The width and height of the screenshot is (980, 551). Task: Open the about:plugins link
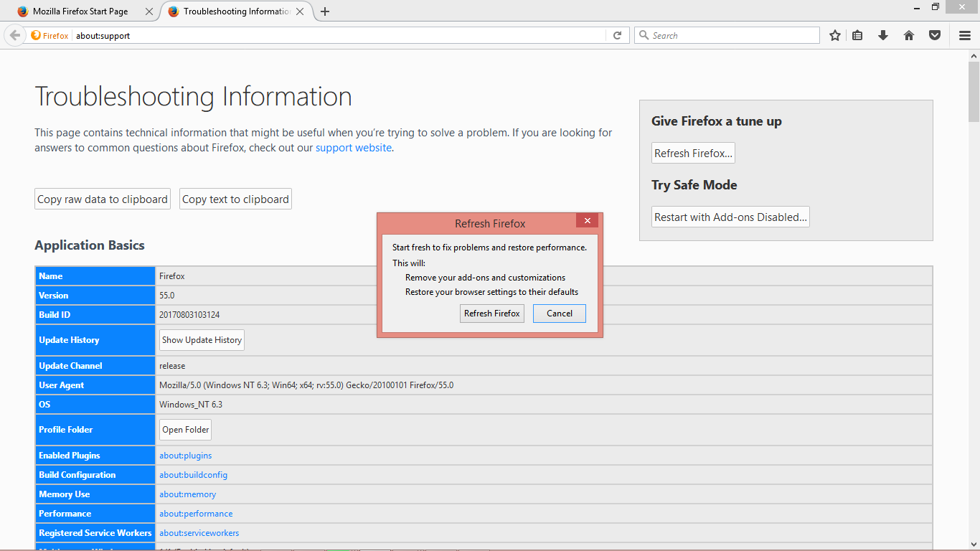coord(186,456)
